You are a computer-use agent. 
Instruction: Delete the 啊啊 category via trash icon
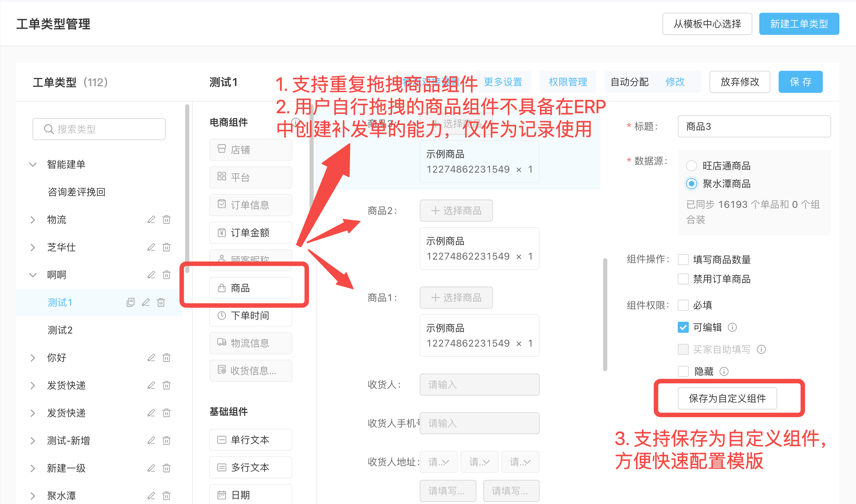[x=167, y=275]
